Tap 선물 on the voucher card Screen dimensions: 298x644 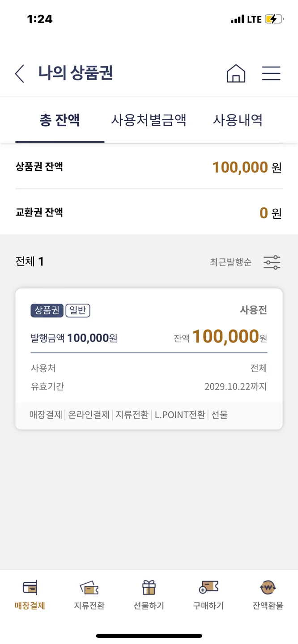pos(219,415)
